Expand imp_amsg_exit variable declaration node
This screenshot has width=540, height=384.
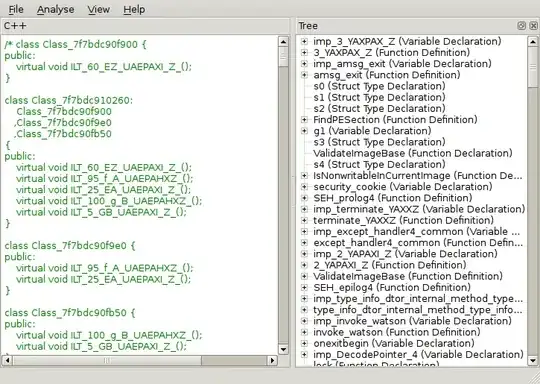304,64
